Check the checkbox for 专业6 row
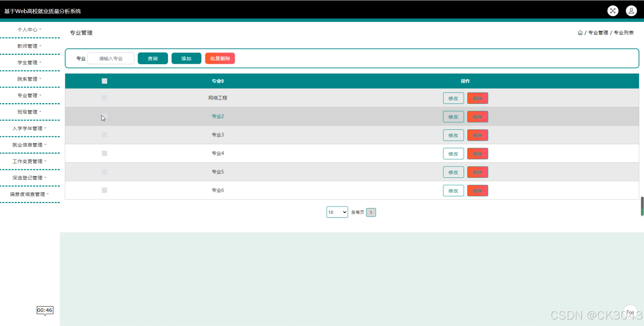Screen dimensions: 644x326 [105, 190]
